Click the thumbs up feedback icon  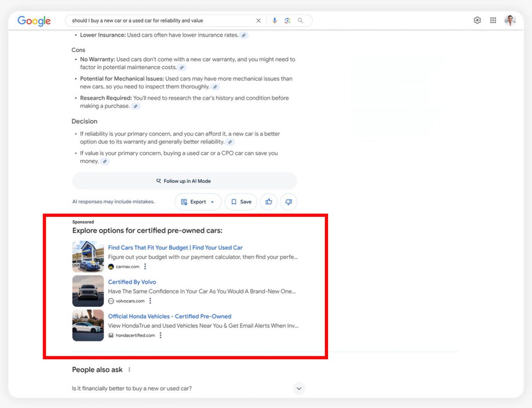pyautogui.click(x=269, y=202)
